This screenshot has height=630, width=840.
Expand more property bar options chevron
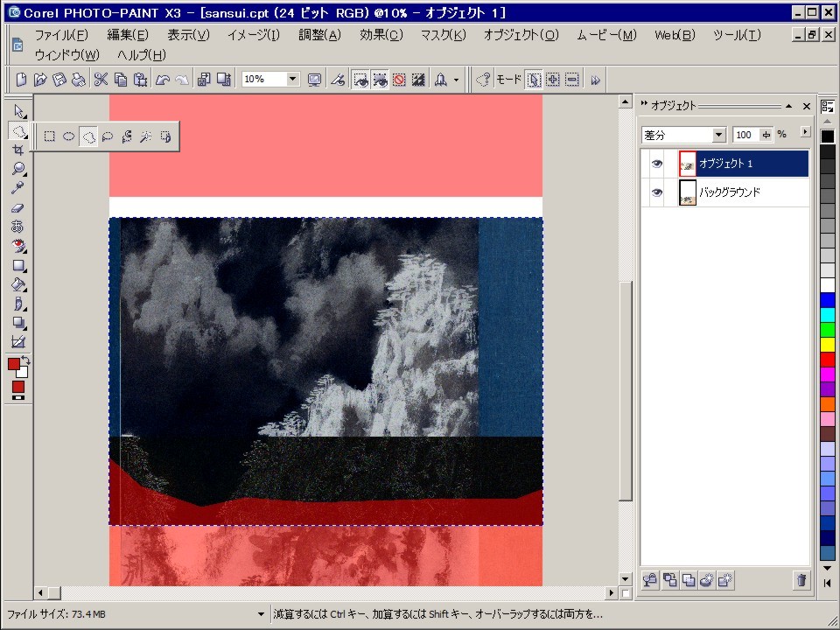pos(595,80)
